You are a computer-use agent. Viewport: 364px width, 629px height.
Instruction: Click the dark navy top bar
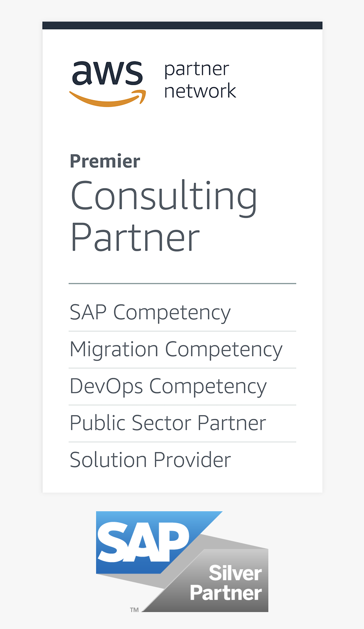(x=182, y=25)
